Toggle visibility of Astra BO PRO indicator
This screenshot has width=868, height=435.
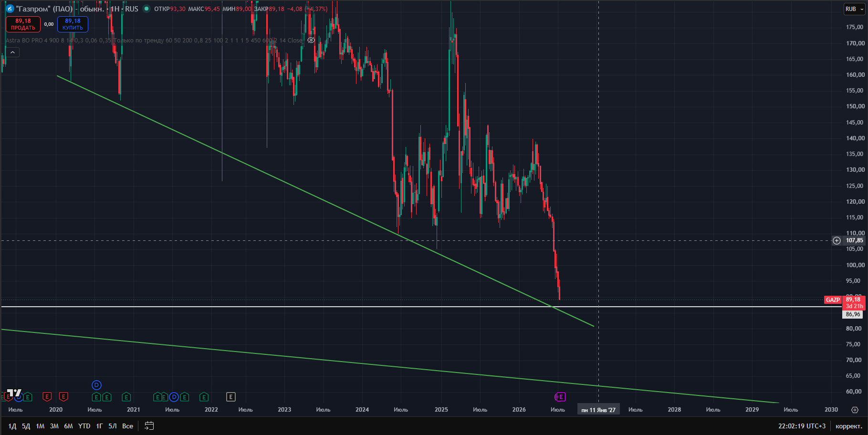[311, 41]
